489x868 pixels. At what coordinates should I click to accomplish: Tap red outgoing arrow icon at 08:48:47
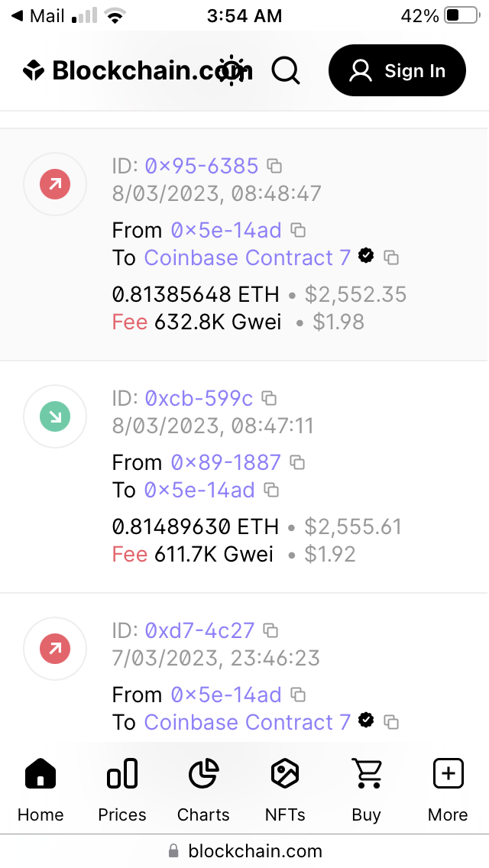(55, 184)
